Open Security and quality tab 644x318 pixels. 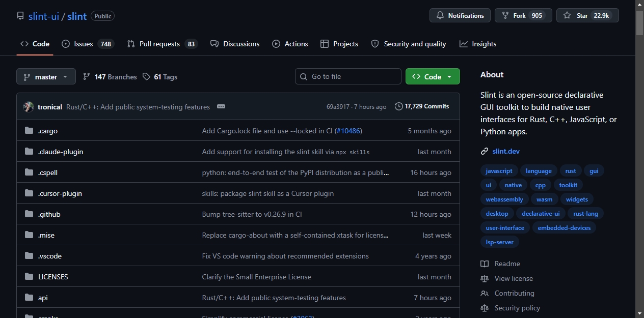(x=409, y=44)
